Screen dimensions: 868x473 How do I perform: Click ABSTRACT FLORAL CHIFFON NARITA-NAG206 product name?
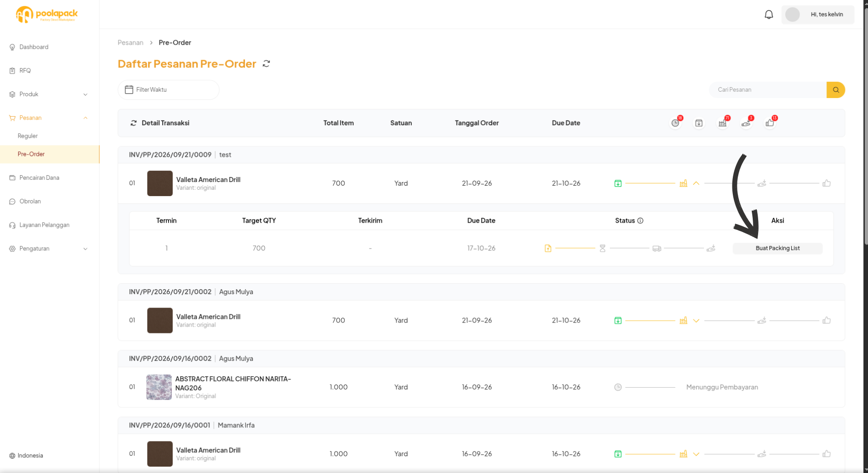coord(233,383)
